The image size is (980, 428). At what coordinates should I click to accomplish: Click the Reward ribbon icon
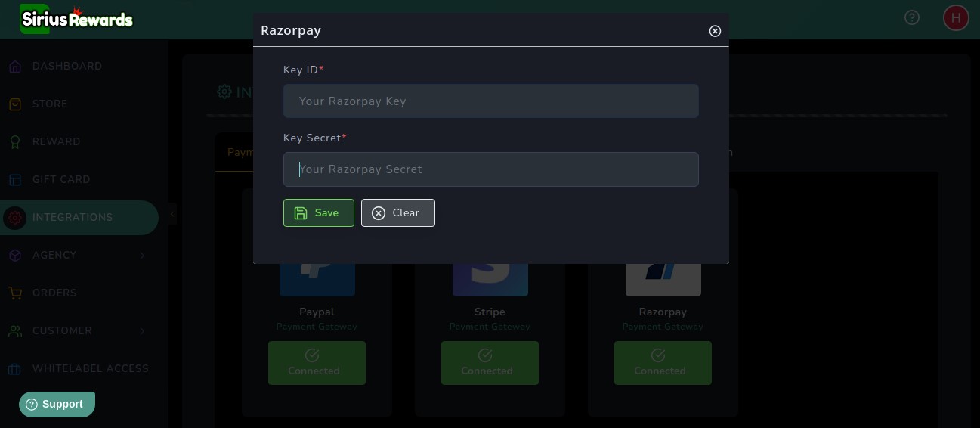[15, 142]
